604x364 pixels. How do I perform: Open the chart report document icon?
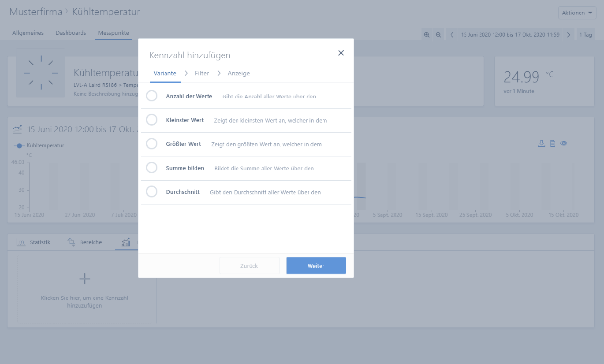click(552, 143)
